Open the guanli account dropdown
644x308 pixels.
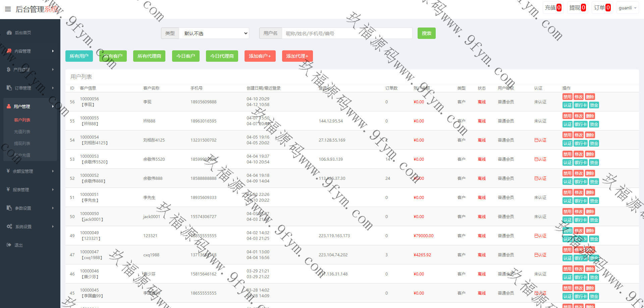627,8
